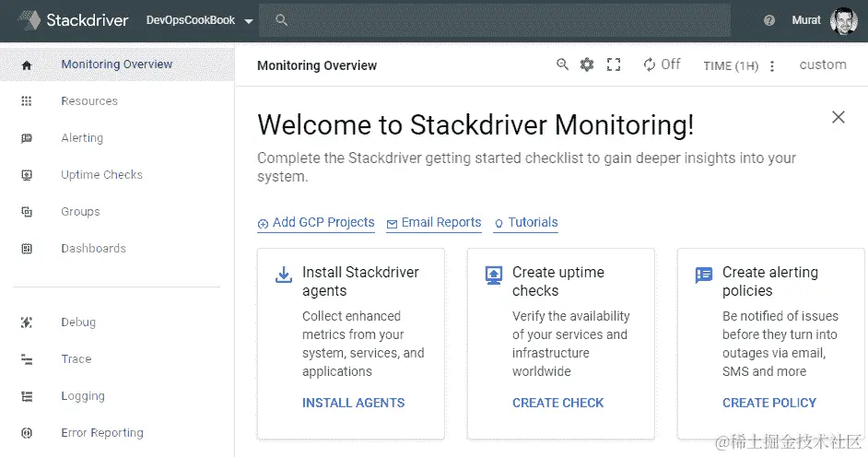Click Create alerting policies card title
The height and width of the screenshot is (457, 868).
770,281
